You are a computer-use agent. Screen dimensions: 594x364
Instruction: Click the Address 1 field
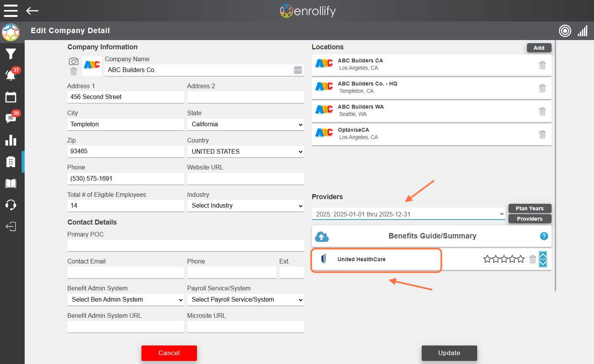[126, 97]
